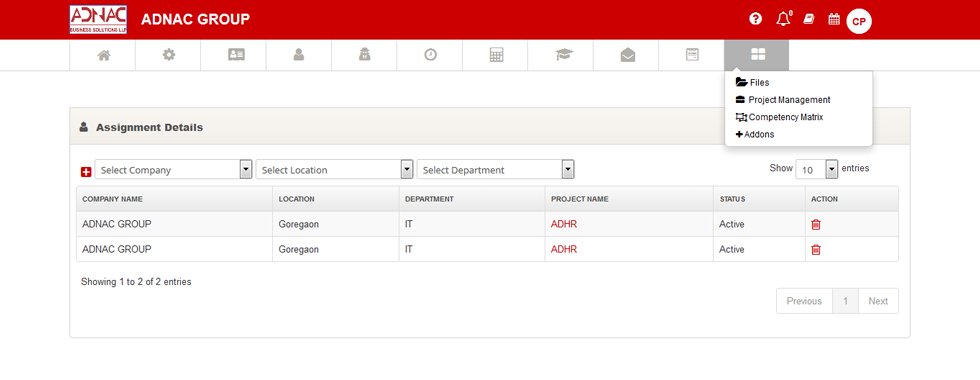This screenshot has height=380, width=980.
Task: Open the graduation cap training icon
Action: [564, 55]
